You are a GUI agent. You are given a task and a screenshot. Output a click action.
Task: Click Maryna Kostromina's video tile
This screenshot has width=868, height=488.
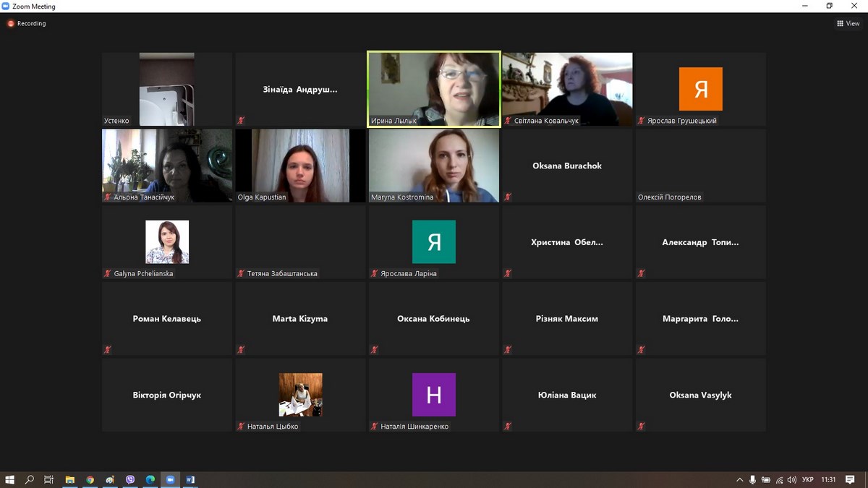(x=434, y=166)
